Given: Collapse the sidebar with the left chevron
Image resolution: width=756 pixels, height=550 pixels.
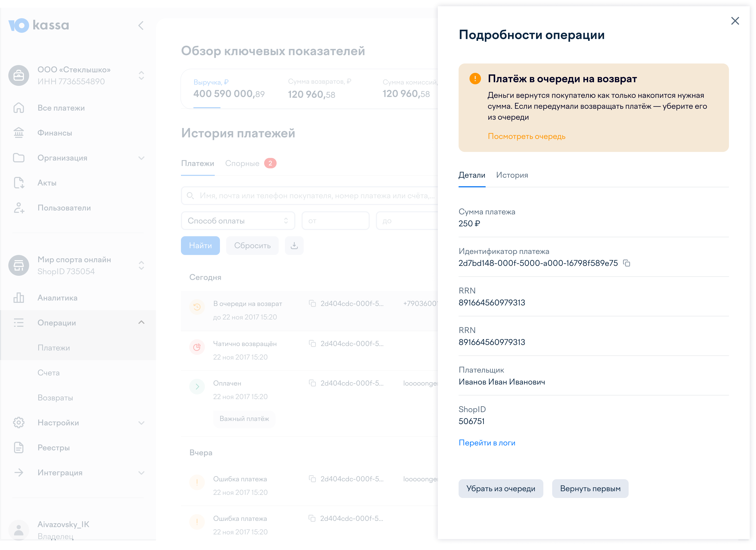Looking at the screenshot, I should tap(141, 26).
